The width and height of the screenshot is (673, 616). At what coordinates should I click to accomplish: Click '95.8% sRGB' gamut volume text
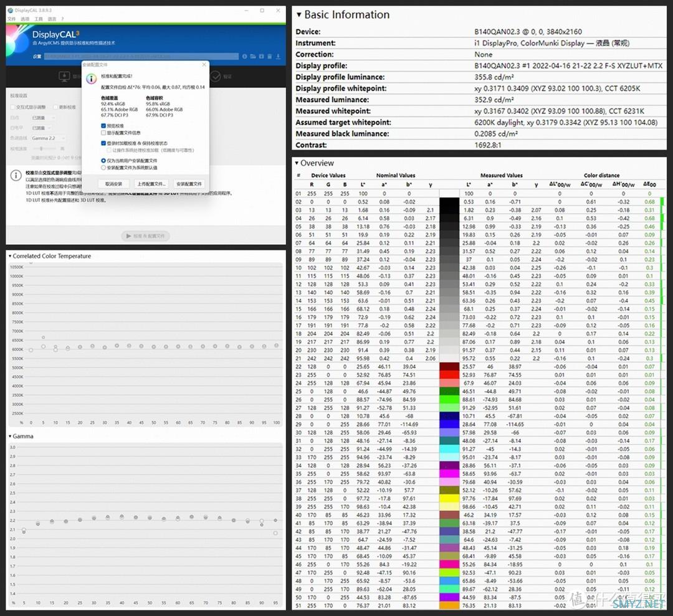158,104
